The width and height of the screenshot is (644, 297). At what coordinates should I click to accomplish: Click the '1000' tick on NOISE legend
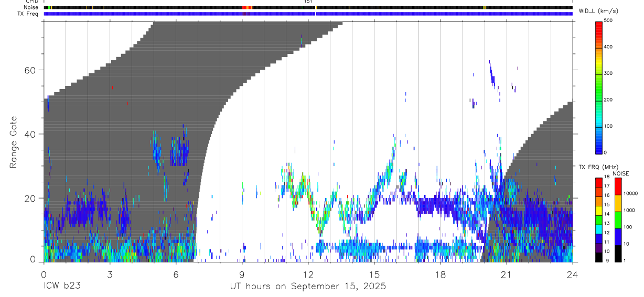tap(628, 210)
